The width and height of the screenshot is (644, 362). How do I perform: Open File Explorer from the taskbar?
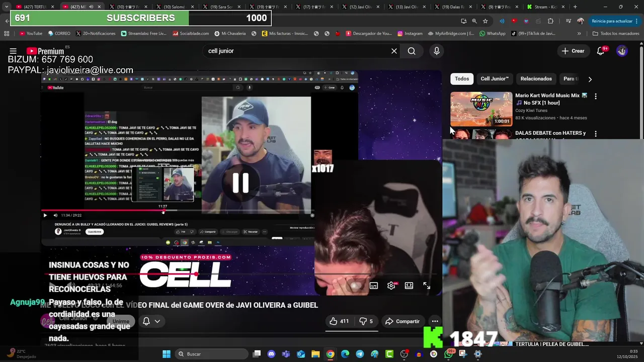click(x=315, y=354)
